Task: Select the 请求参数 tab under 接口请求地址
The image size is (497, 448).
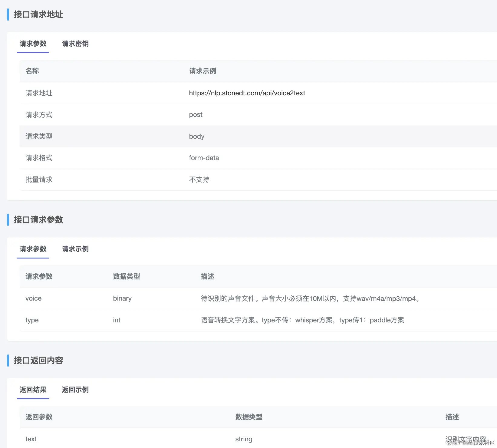Action: [33, 44]
